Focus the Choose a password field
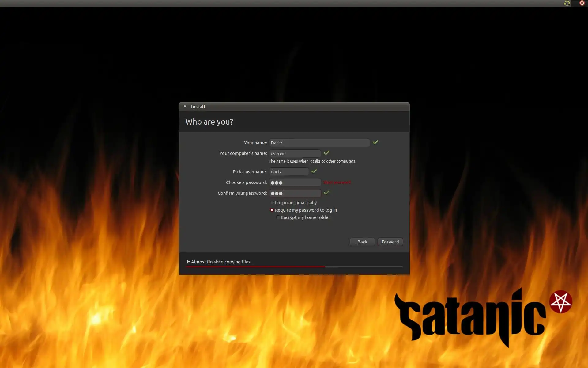Viewport: 588px width, 368px height. (295, 182)
